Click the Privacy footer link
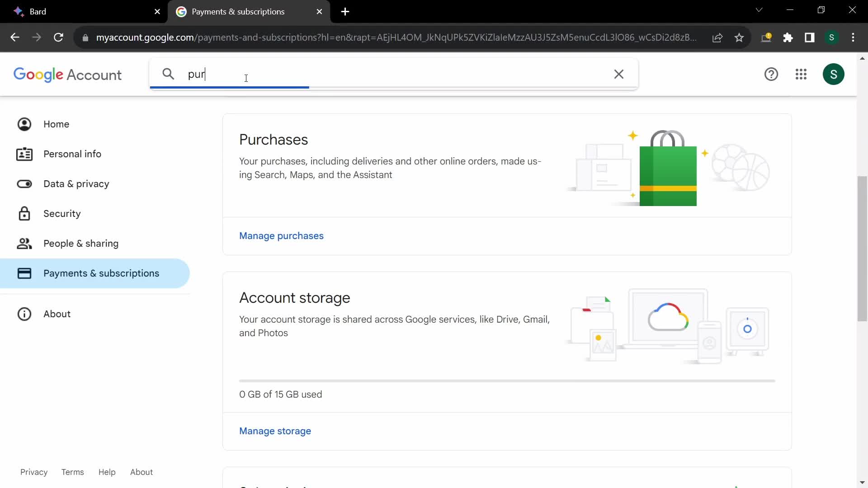868x488 pixels. click(x=33, y=472)
